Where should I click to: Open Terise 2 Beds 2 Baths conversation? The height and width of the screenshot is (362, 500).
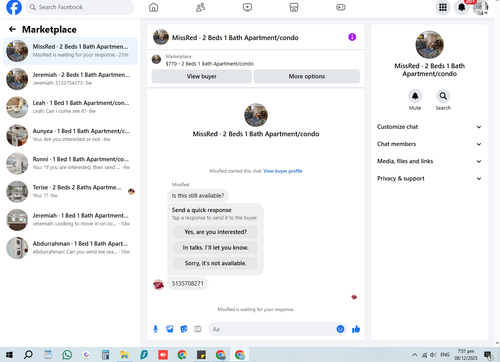click(70, 191)
